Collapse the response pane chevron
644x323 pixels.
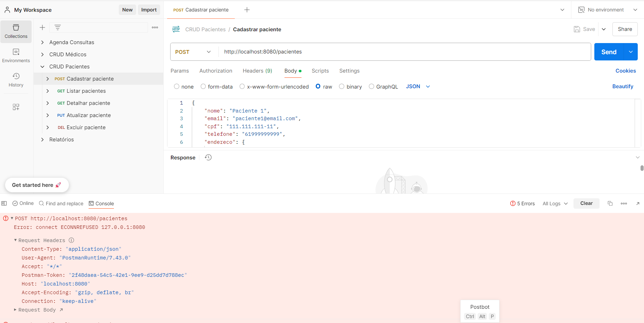[638, 157]
